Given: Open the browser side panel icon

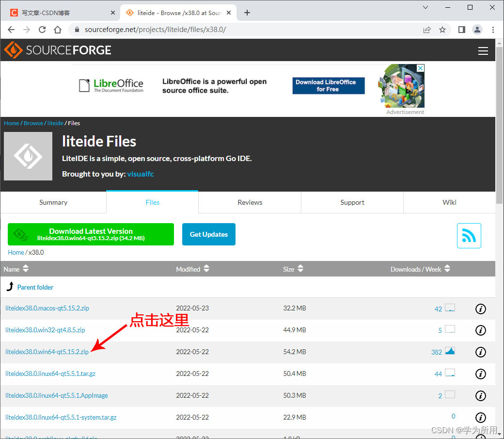Looking at the screenshot, I should 462,30.
